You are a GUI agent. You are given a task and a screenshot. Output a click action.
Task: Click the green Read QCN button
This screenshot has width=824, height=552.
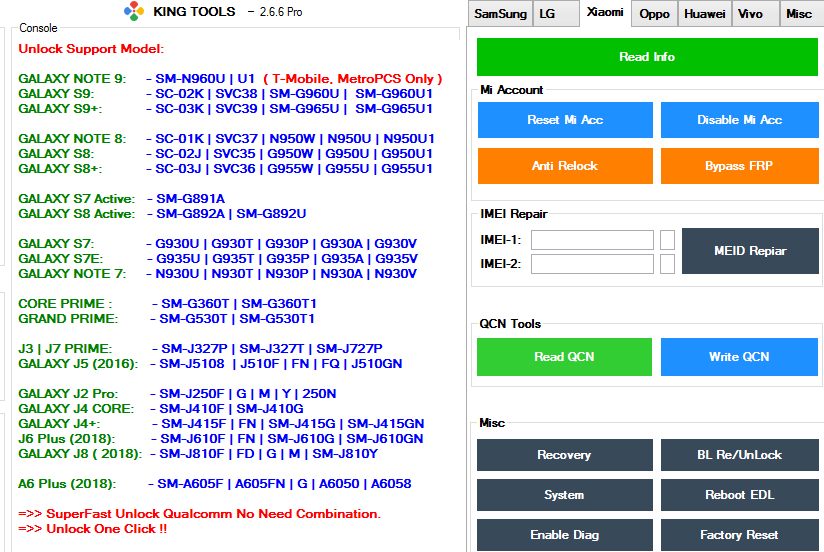point(564,357)
